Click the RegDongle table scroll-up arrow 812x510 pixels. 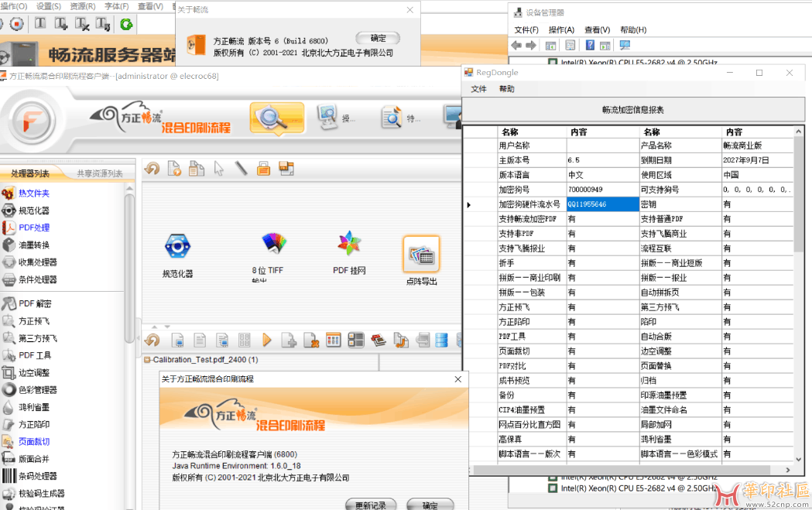pos(799,132)
